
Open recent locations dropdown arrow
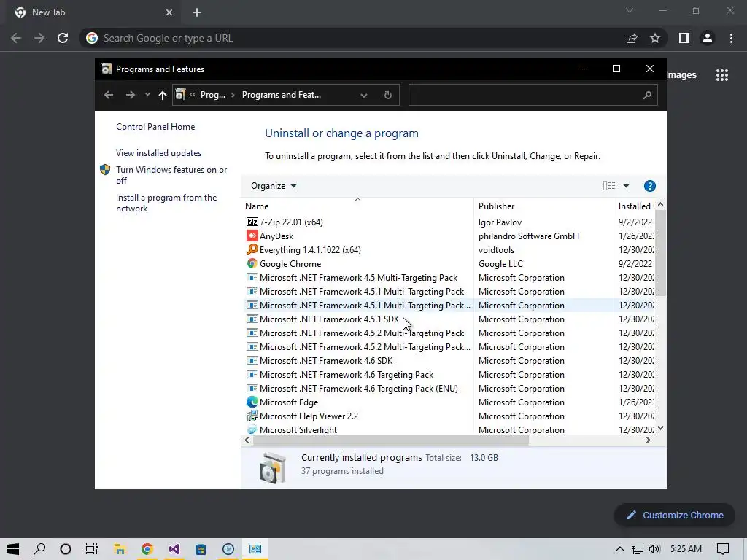(147, 95)
